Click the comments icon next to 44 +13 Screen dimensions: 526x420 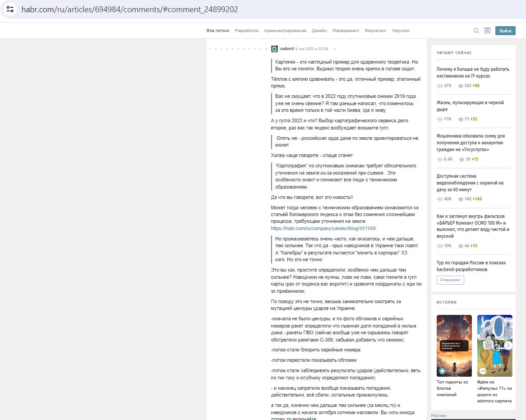point(461,246)
